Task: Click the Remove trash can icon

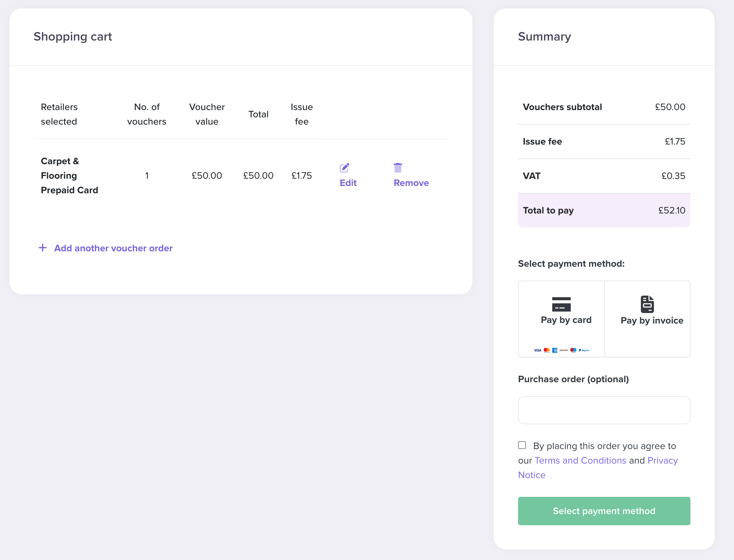Action: pos(398,168)
